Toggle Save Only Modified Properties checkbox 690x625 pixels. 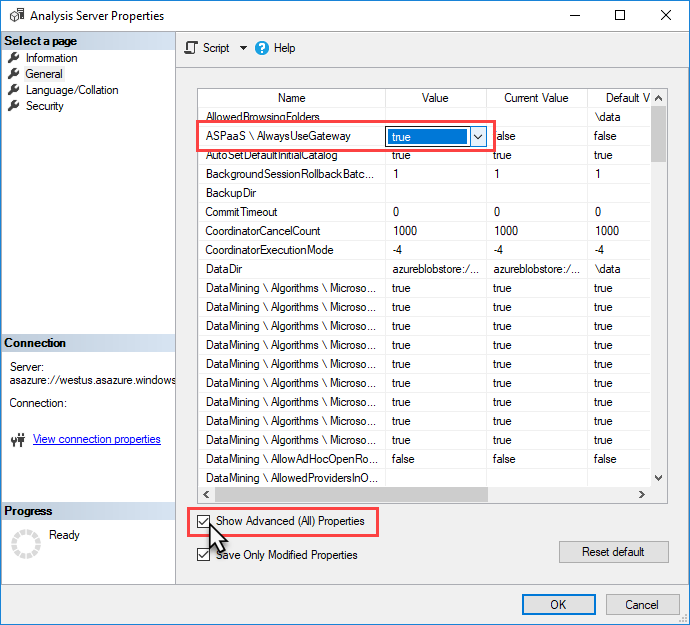204,555
